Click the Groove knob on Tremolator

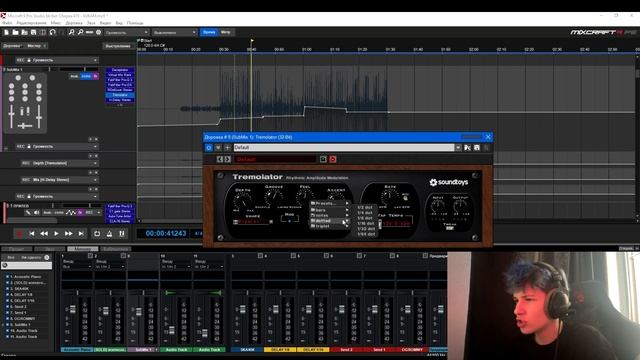click(x=273, y=198)
